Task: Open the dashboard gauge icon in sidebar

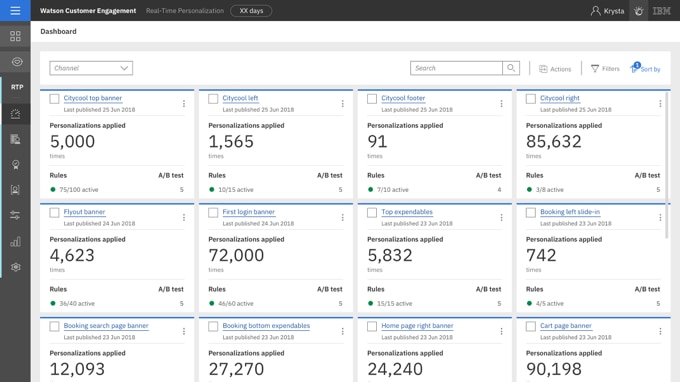Action: [x=15, y=114]
